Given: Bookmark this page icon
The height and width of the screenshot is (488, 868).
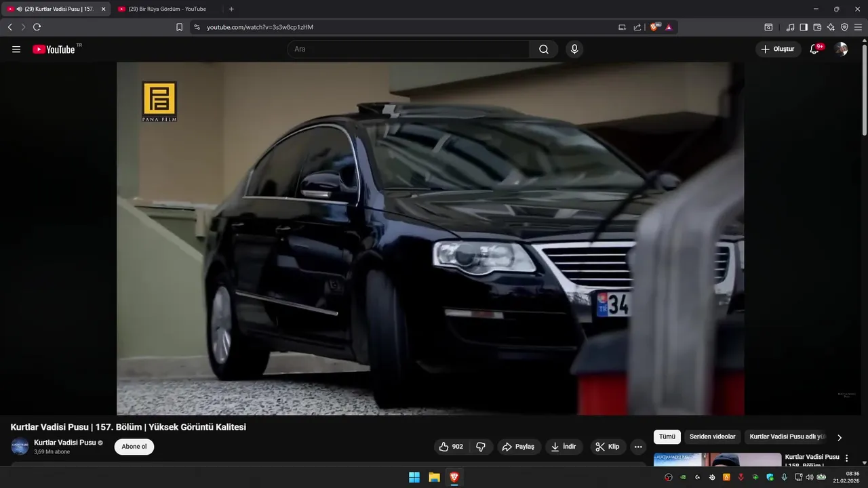Looking at the screenshot, I should 179,27.
